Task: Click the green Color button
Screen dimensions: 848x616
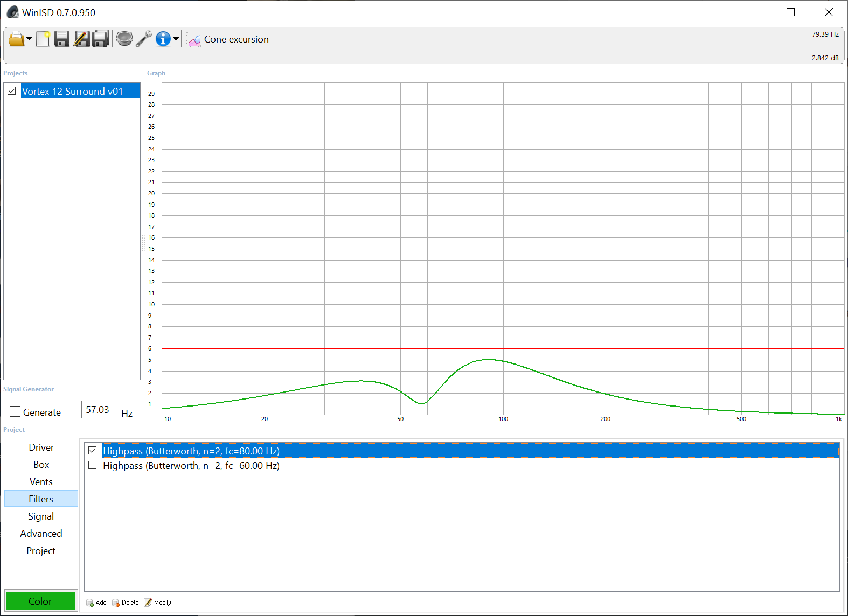Action: [40, 601]
